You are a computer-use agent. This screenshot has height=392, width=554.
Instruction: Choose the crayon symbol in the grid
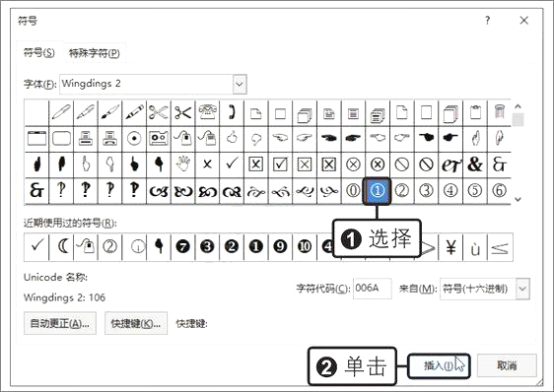134,112
